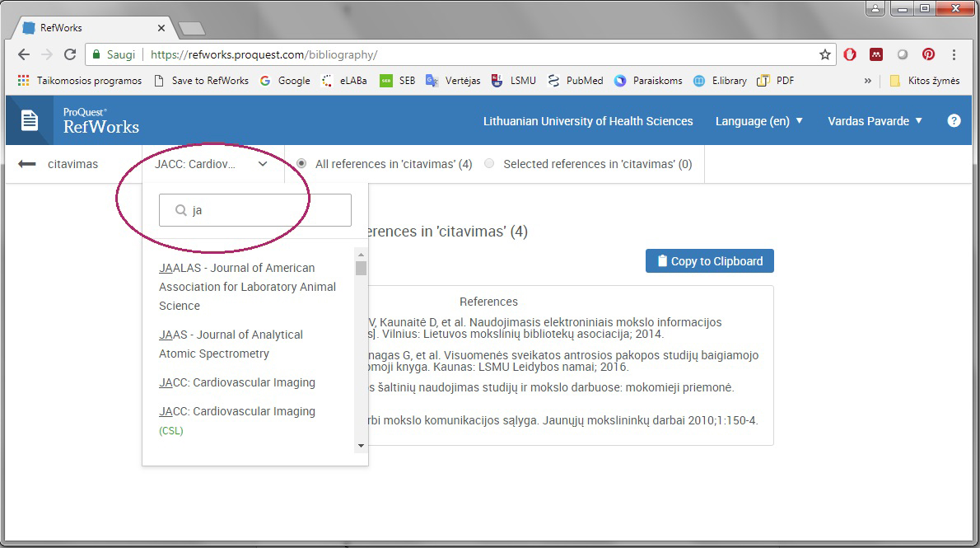The image size is (980, 548).
Task: Choose JAALAS citation style from list
Action: pos(247,286)
